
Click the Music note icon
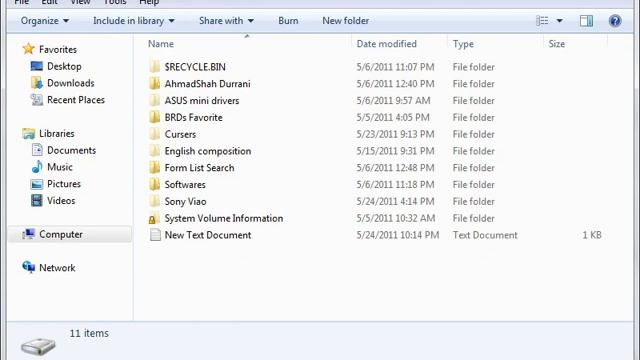point(37,167)
